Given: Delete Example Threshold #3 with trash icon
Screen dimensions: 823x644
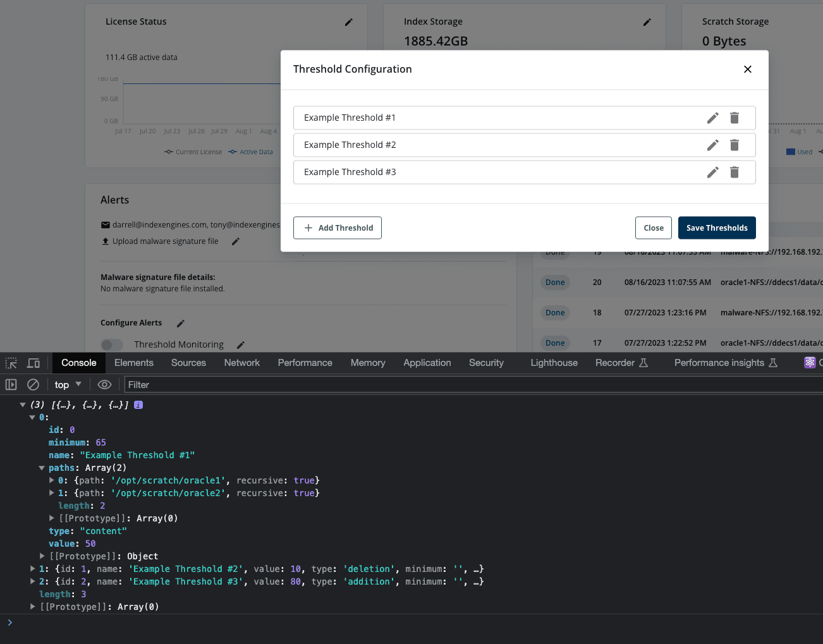Looking at the screenshot, I should click(x=735, y=172).
